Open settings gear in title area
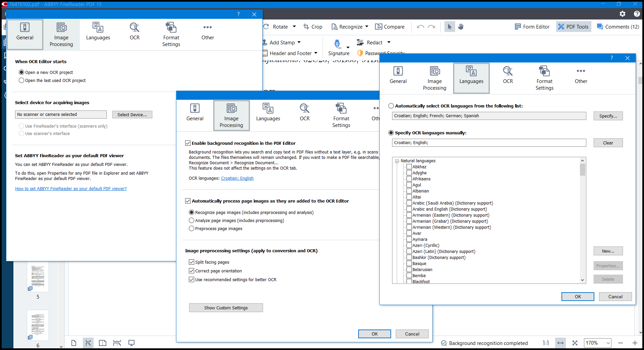 [x=623, y=14]
